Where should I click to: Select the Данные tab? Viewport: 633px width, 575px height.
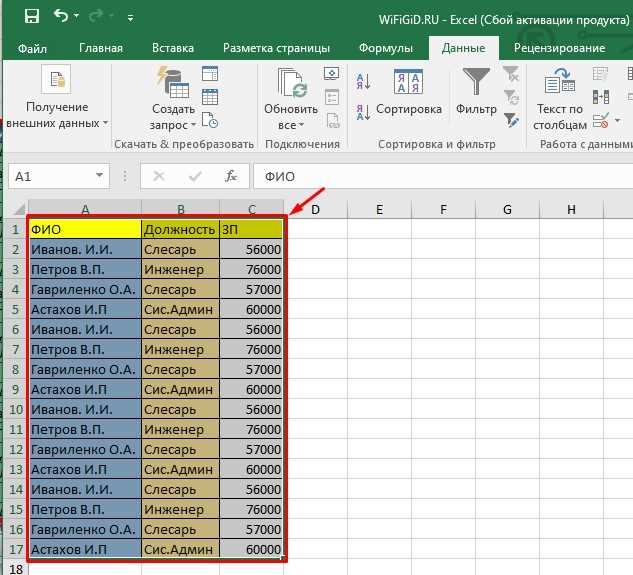coord(463,48)
